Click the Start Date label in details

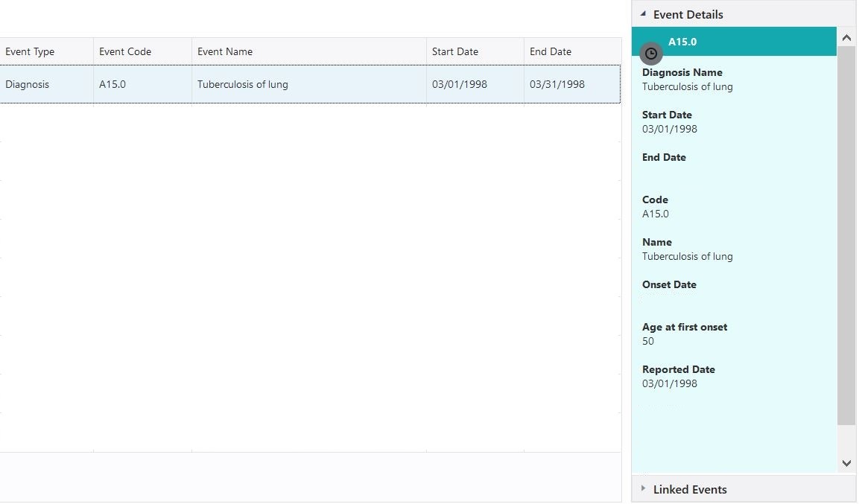click(x=667, y=115)
